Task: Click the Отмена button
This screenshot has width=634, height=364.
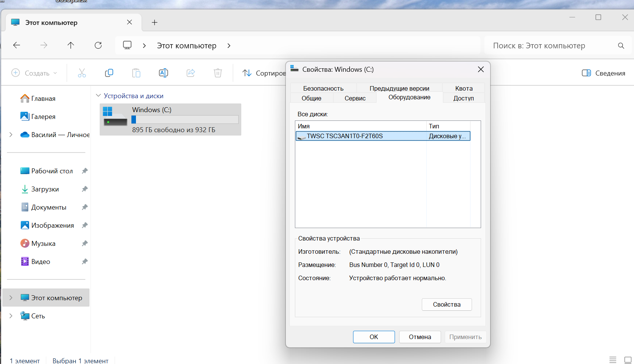Action: click(420, 337)
